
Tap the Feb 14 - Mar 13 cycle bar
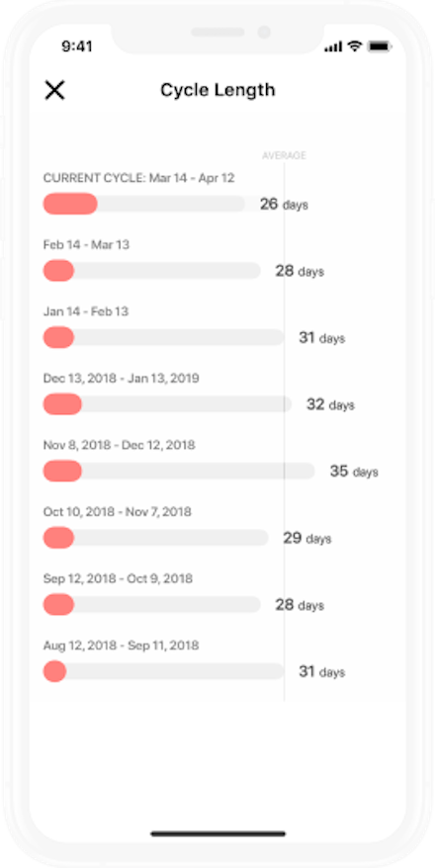(151, 271)
